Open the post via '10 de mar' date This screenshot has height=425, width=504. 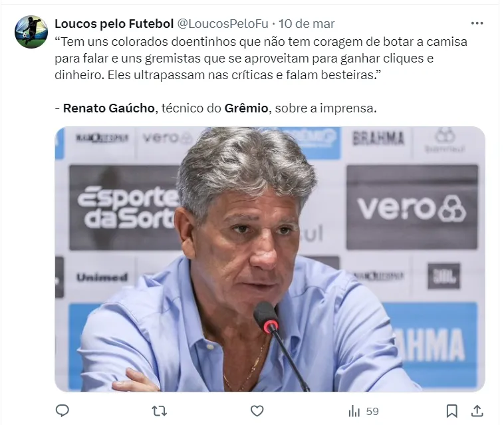(307, 23)
